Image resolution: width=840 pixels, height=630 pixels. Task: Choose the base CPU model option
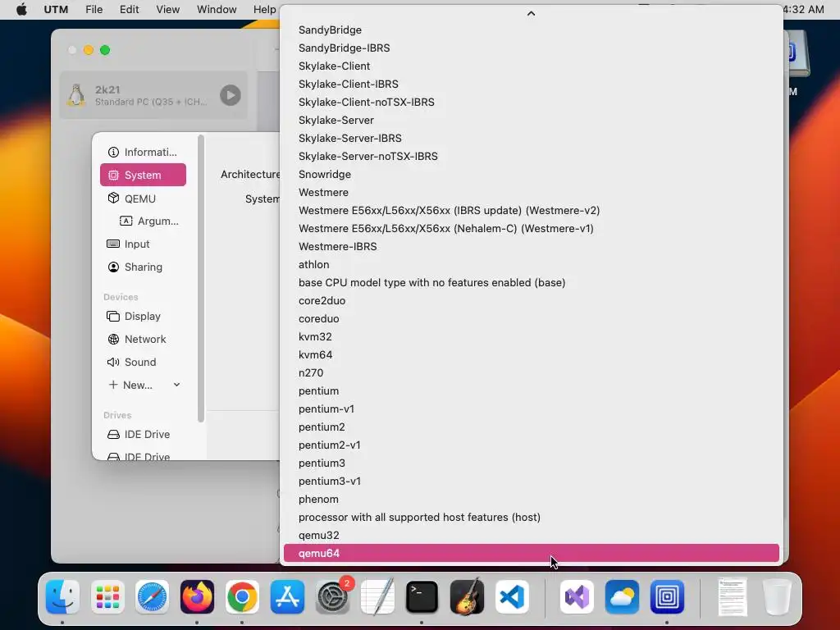(531, 282)
